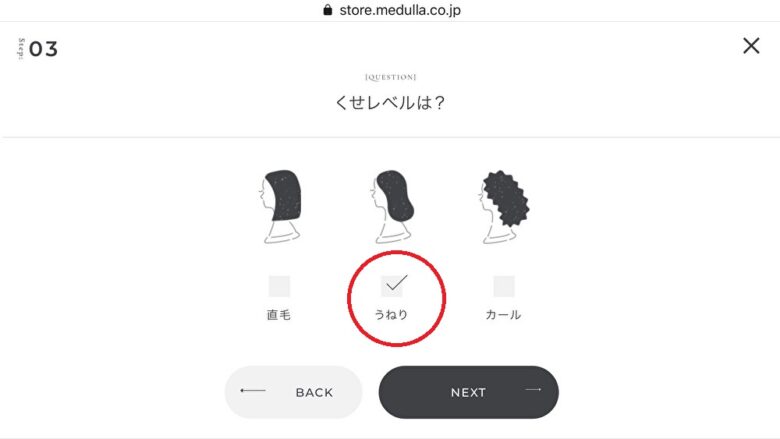
Task: Go to the NEXT question
Action: point(469,392)
